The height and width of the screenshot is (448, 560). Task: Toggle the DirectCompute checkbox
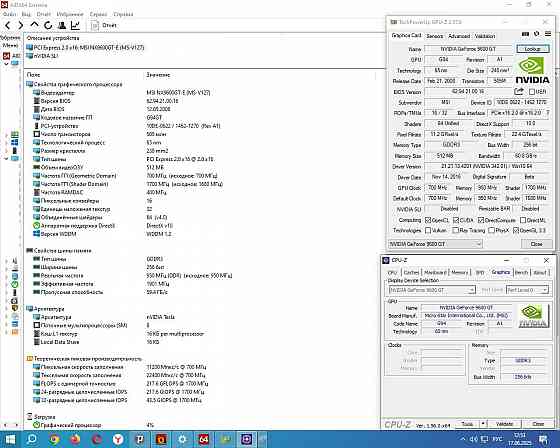click(x=481, y=220)
